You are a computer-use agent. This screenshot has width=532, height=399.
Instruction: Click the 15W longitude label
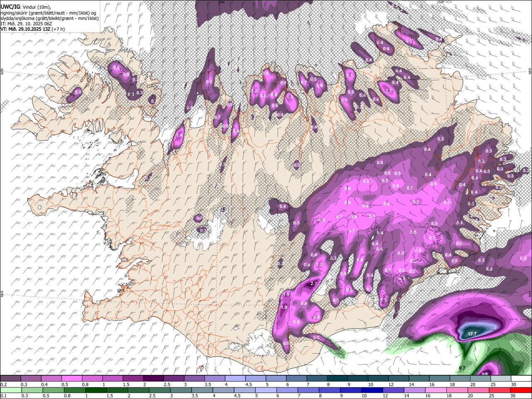pyautogui.click(x=441, y=2)
